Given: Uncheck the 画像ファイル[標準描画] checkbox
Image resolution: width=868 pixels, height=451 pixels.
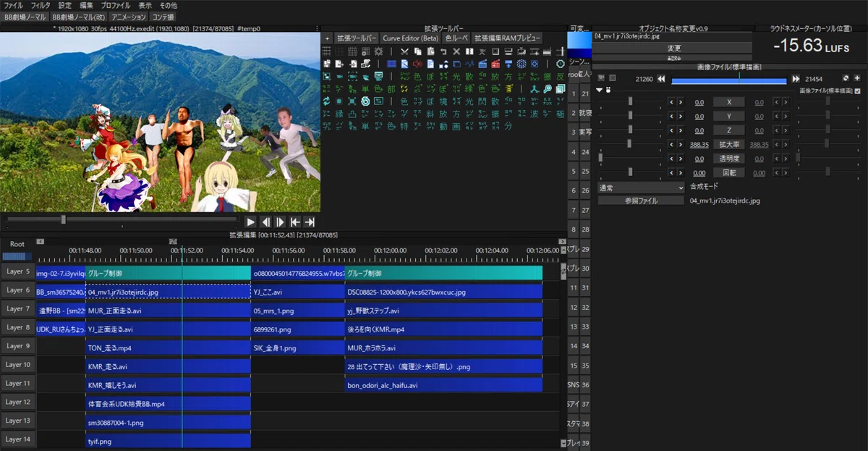Looking at the screenshot, I should (x=858, y=90).
